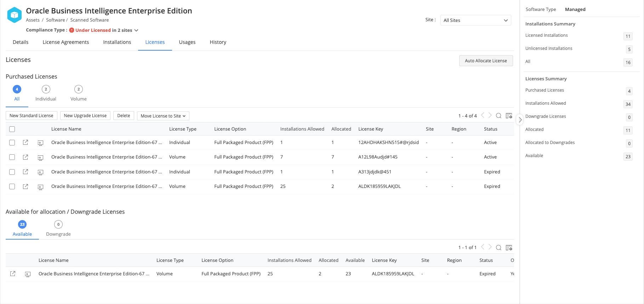Image resolution: width=644 pixels, height=304 pixels.
Task: Click license key ALDK185959LAKJDL in Available table
Action: tap(393, 274)
